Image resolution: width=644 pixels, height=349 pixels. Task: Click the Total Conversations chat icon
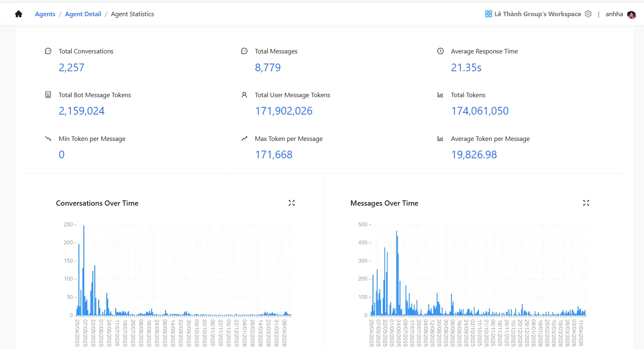[x=48, y=51]
